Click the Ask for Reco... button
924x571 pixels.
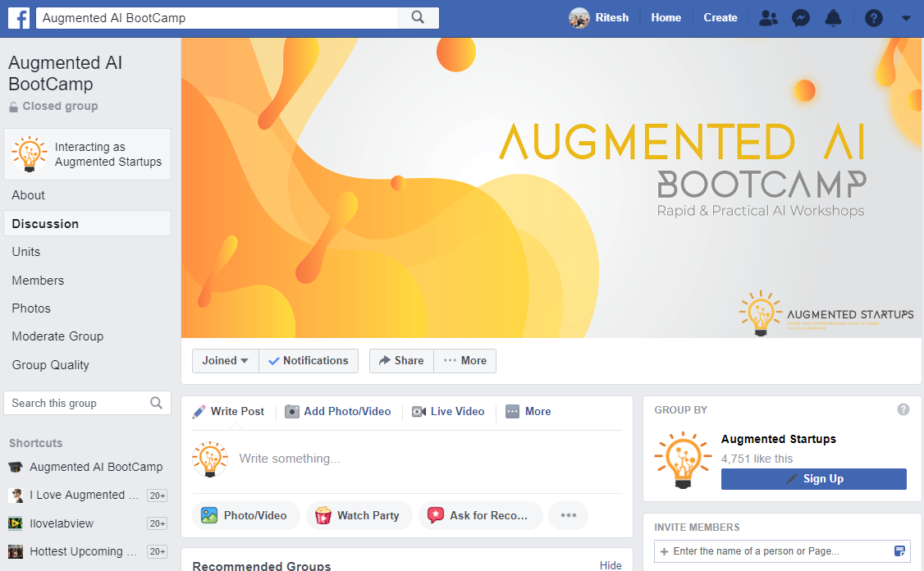[x=480, y=515]
